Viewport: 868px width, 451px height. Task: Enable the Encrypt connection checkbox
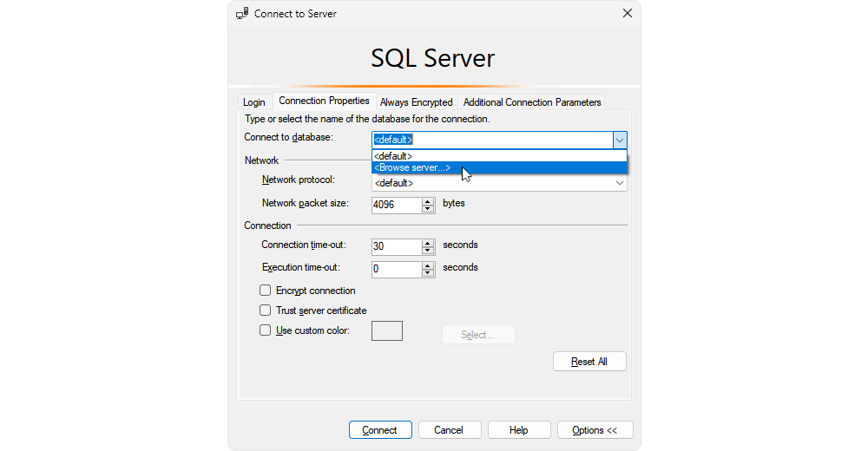(x=265, y=291)
